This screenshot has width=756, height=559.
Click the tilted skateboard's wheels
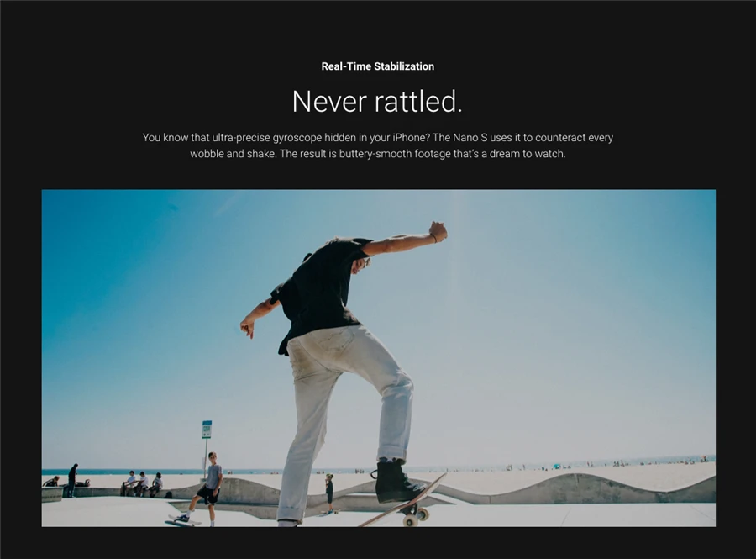[x=416, y=516]
